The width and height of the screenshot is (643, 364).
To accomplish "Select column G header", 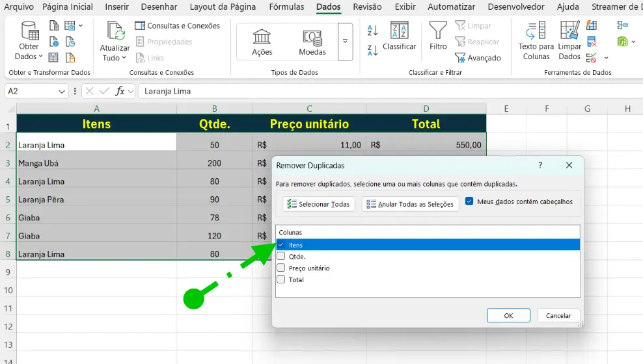I will click(587, 109).
